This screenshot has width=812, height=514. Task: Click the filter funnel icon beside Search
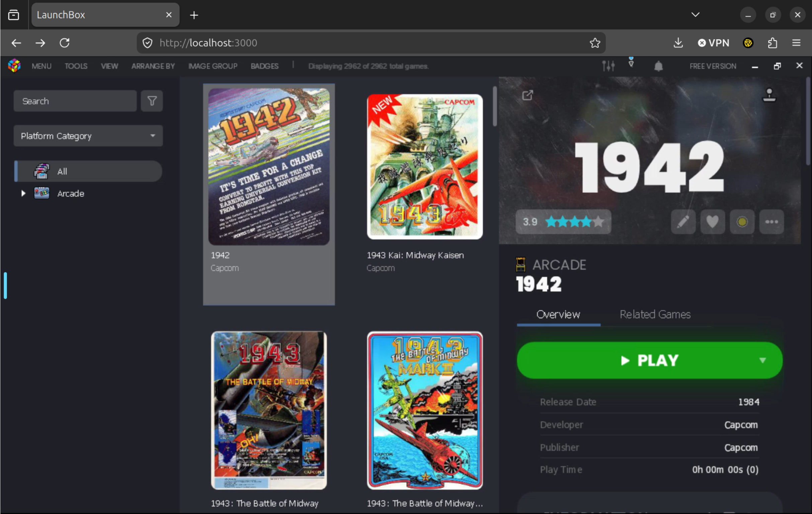pos(152,101)
